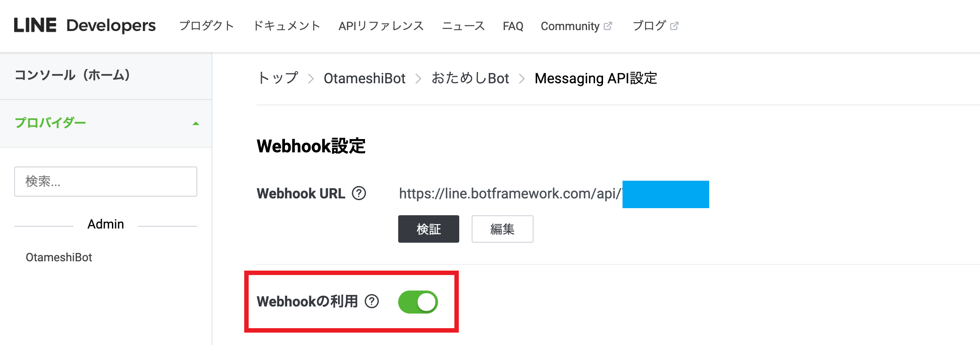This screenshot has width=980, height=345.
Task: Click the 検索 search field in sidebar
Action: [x=106, y=182]
